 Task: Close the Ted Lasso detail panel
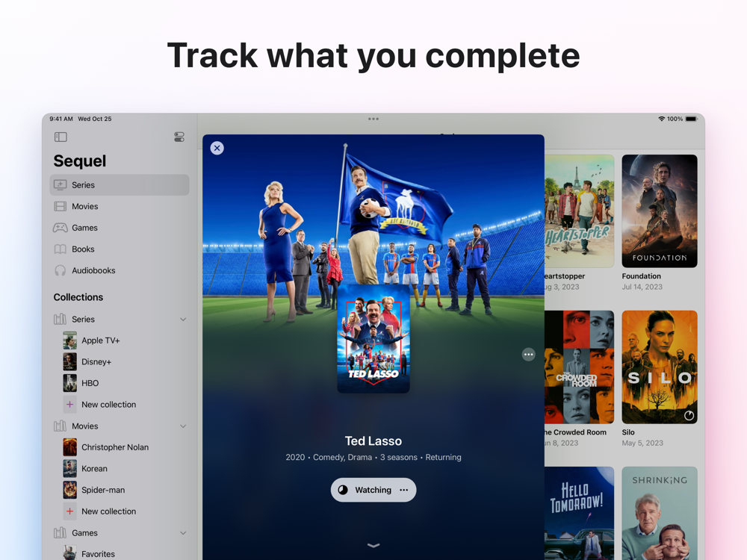tap(217, 148)
